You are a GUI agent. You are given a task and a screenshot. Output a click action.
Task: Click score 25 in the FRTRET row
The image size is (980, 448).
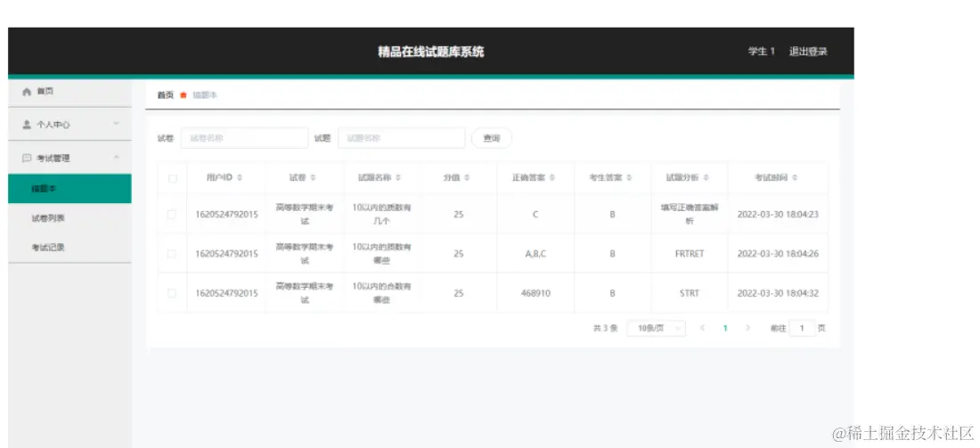[459, 254]
